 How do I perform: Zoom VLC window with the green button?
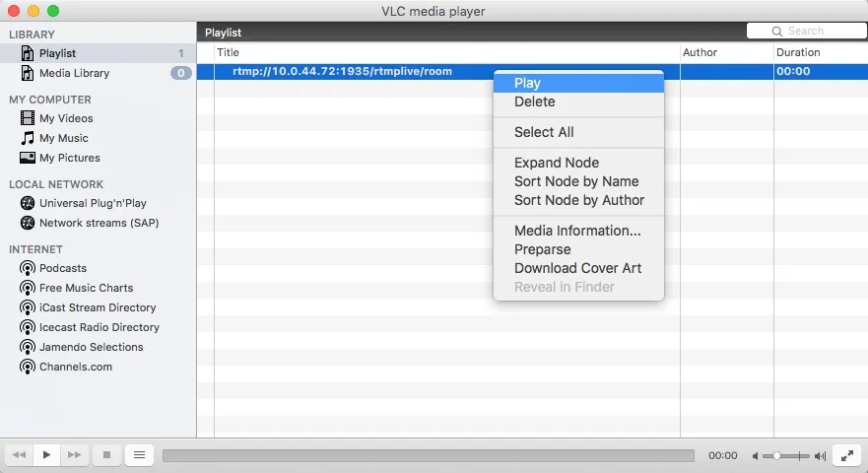(53, 11)
